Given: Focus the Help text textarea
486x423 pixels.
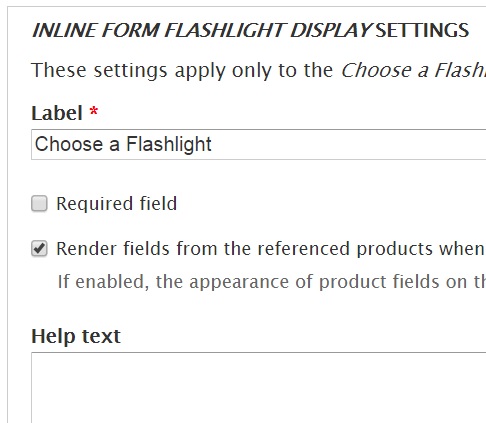Looking at the screenshot, I should 259,388.
